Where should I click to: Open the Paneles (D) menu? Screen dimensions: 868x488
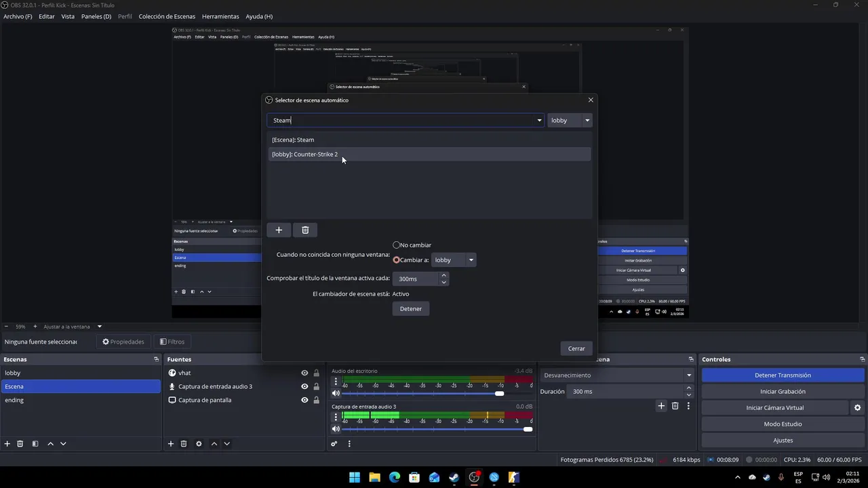click(x=96, y=16)
